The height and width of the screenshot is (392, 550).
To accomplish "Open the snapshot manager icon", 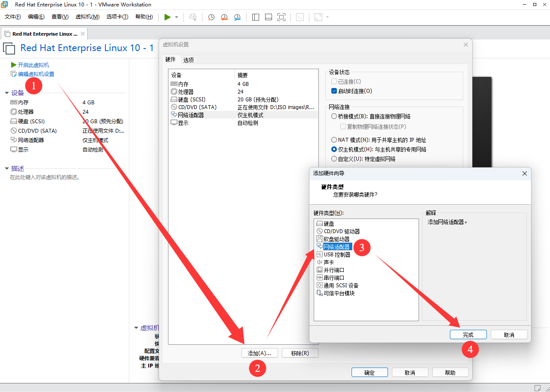I will pos(237,17).
